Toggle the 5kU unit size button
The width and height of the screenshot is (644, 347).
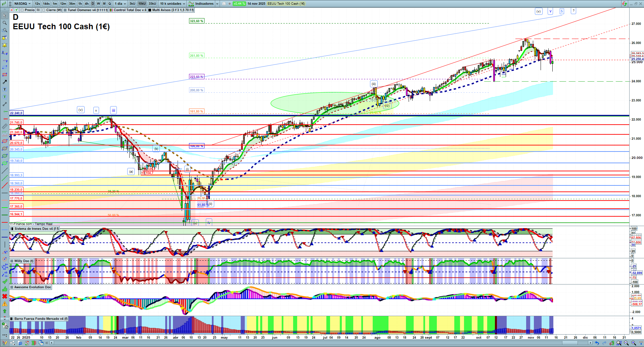[x=132, y=4]
